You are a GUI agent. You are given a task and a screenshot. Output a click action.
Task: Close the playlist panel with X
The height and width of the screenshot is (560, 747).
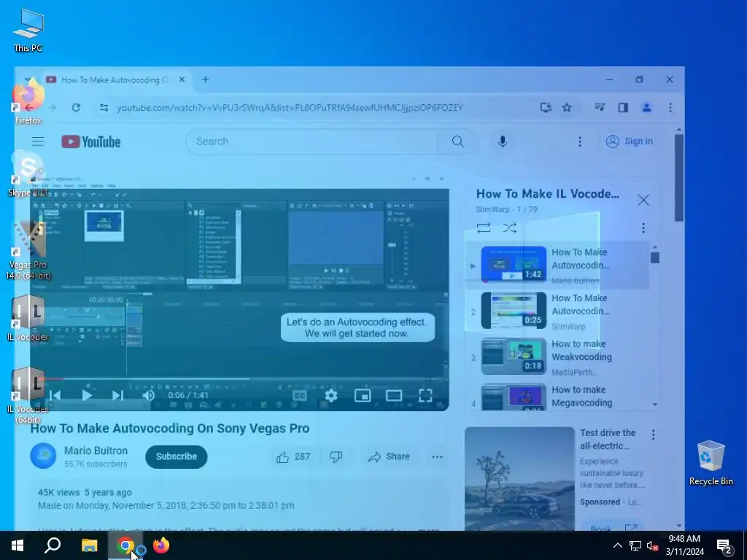[643, 200]
